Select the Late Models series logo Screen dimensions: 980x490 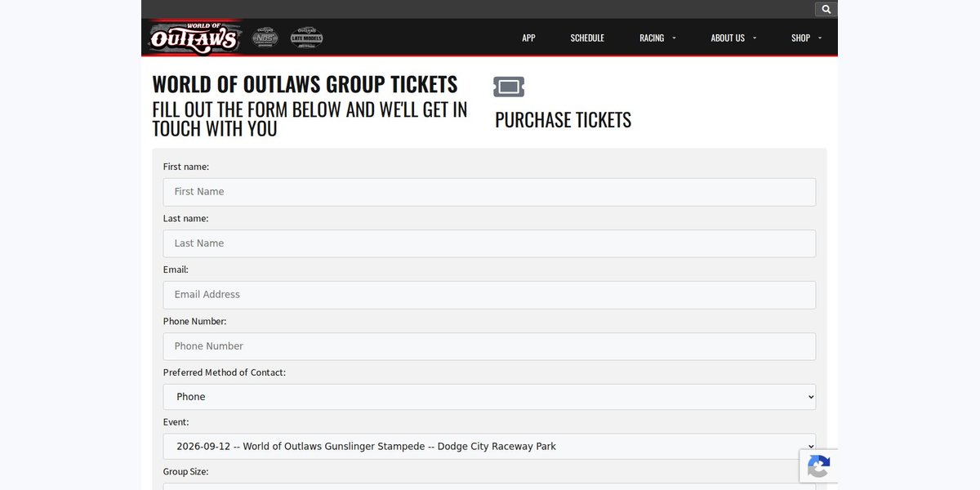point(307,38)
